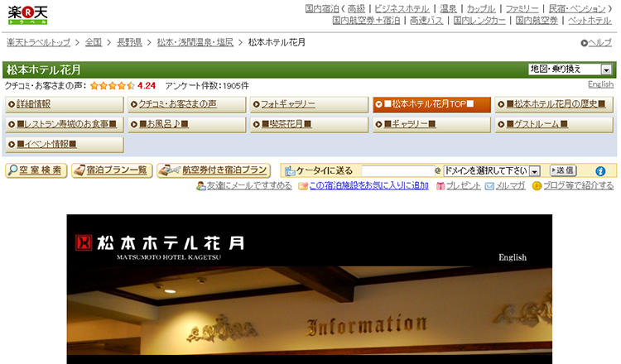This screenshot has width=621, height=364.
Task: Click 友達にメールですすめる link
Action: (249, 185)
